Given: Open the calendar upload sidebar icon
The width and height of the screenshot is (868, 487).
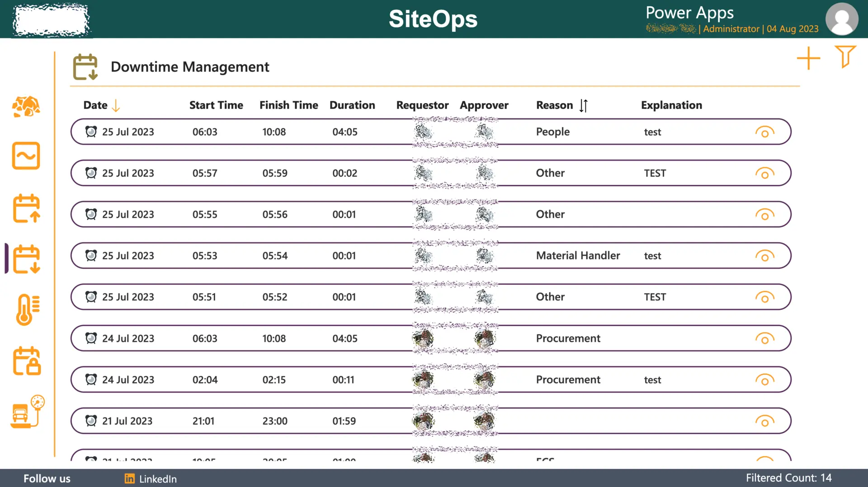Looking at the screenshot, I should (26, 208).
